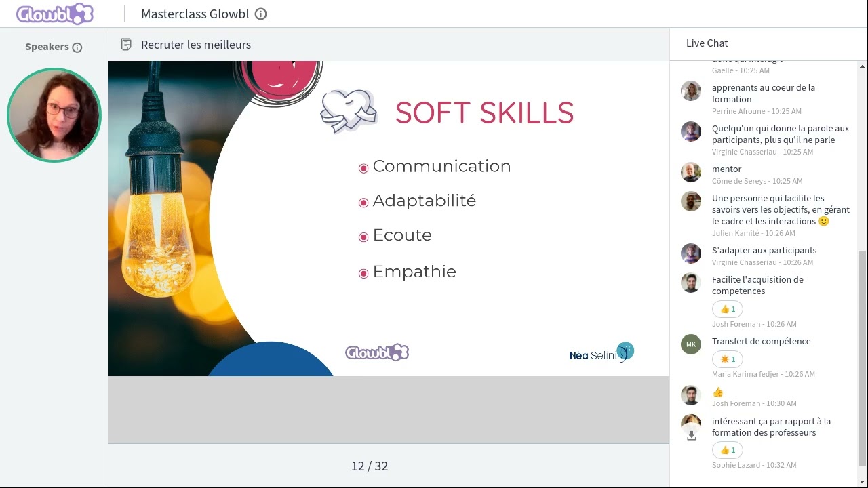868x488 pixels.
Task: Click the timestamp 'Maria Karima fedjer - 10:26 AM'
Action: pyautogui.click(x=764, y=374)
